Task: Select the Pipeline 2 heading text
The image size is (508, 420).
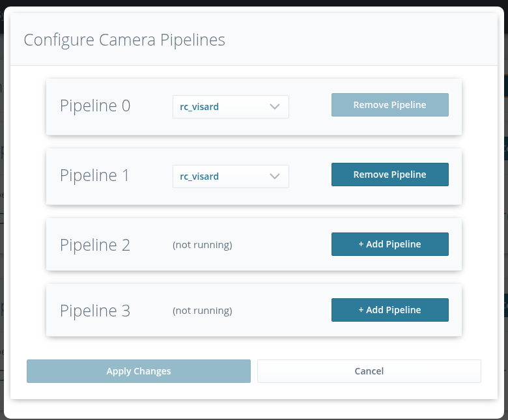Action: coord(95,245)
